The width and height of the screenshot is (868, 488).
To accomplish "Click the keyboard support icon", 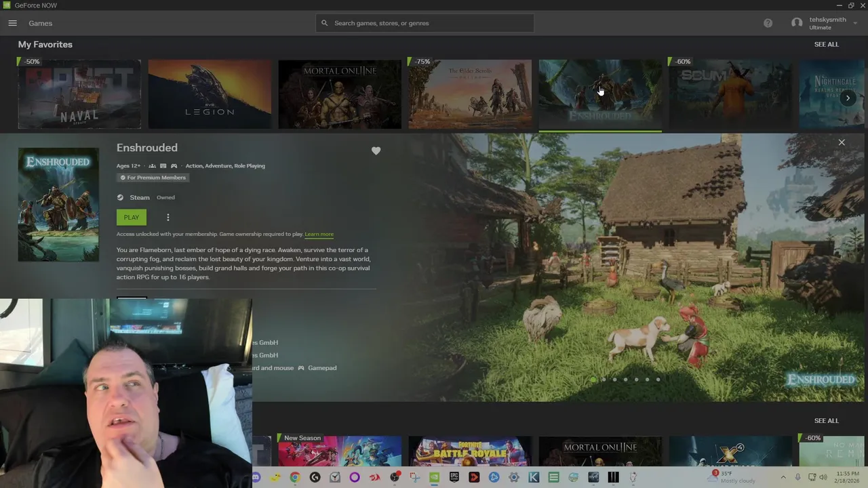I will [x=163, y=166].
